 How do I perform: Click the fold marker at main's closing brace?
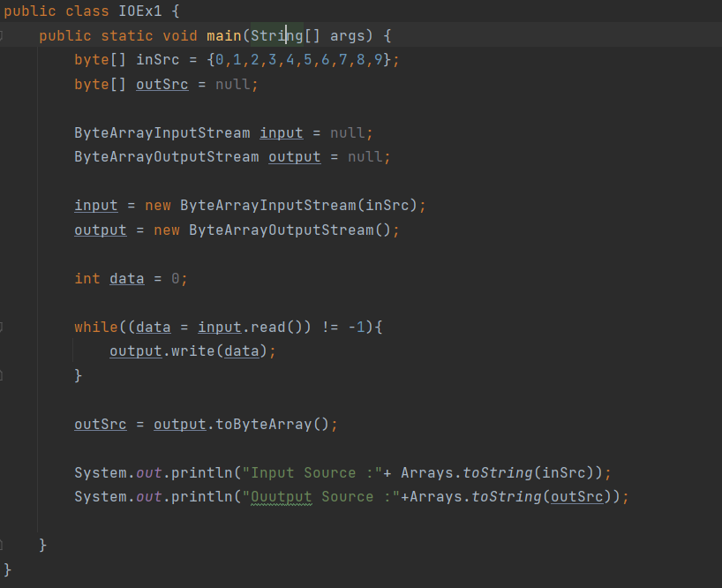click(x=2, y=545)
